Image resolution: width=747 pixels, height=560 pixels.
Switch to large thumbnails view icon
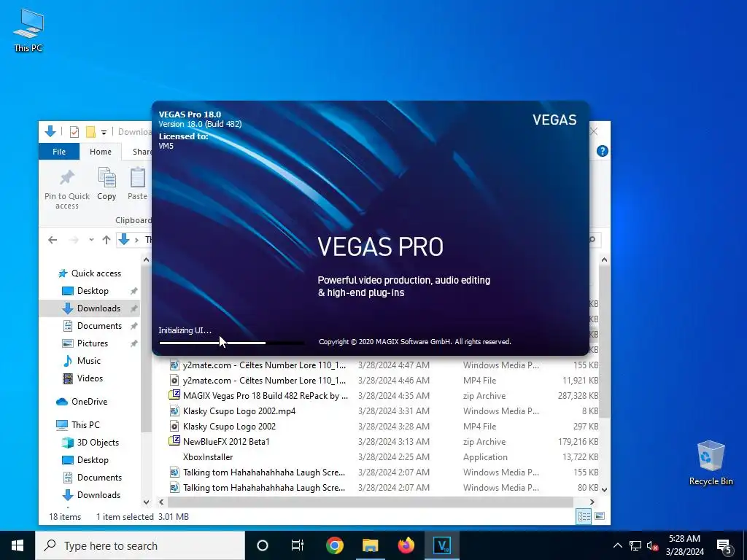(600, 516)
